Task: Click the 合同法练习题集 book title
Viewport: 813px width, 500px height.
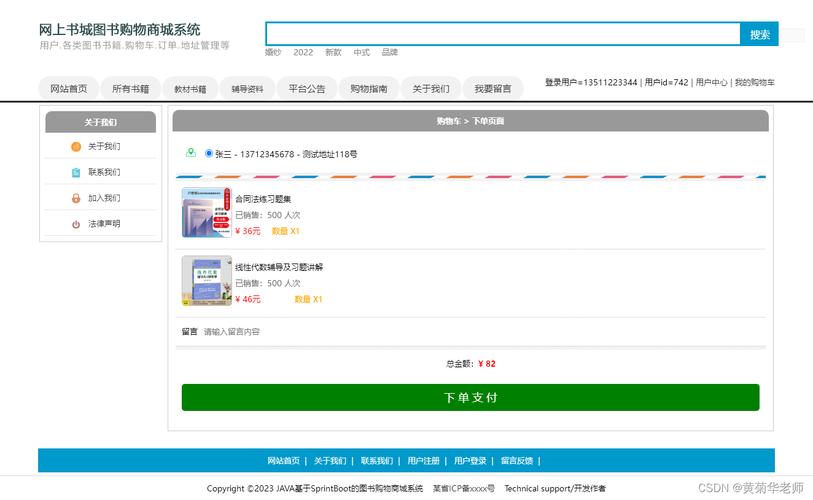Action: pyautogui.click(x=263, y=199)
